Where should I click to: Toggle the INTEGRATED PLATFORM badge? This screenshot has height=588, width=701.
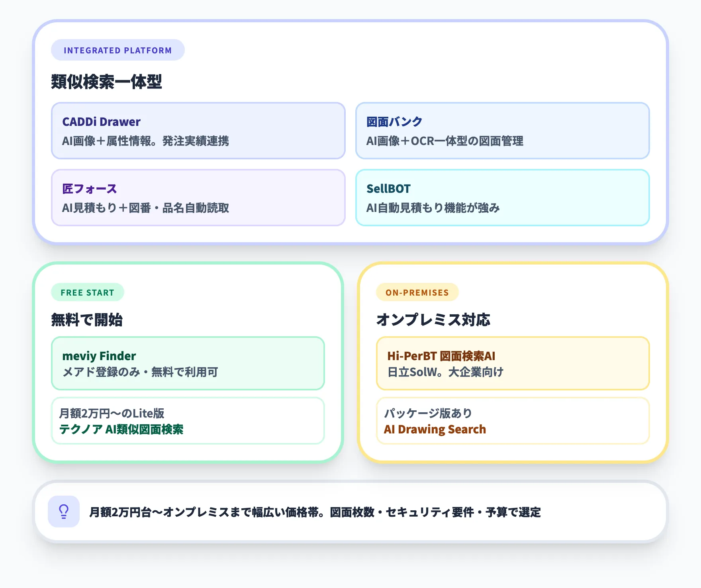[117, 50]
